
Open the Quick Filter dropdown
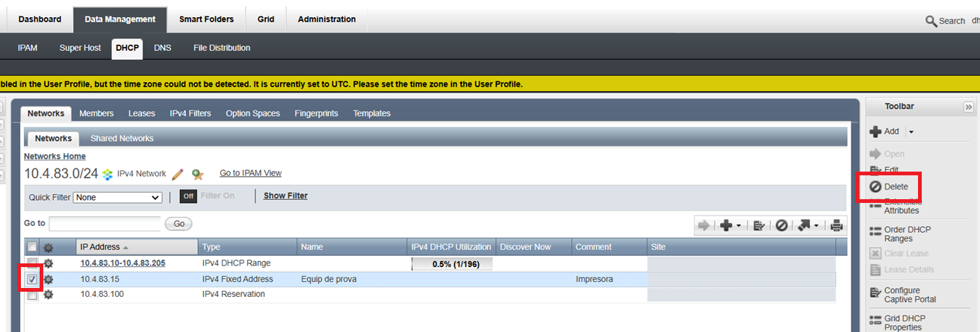118,198
